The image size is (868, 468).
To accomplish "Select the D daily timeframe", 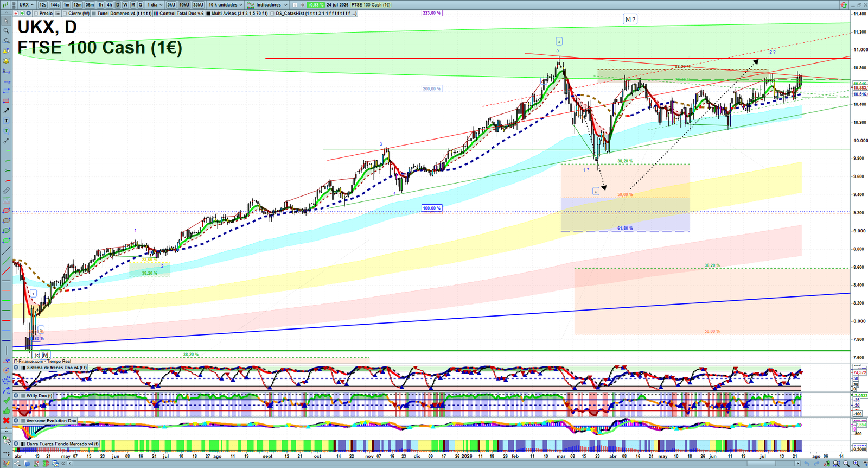I will [x=118, y=4].
